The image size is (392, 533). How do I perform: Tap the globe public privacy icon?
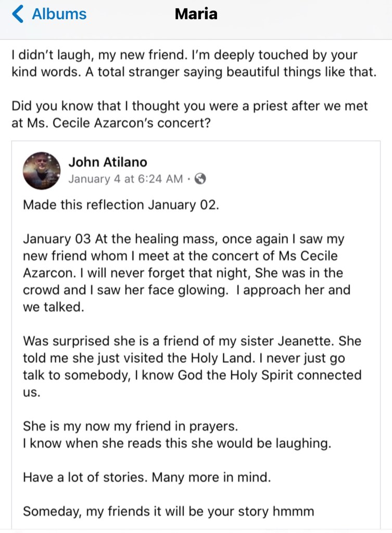coord(200,179)
